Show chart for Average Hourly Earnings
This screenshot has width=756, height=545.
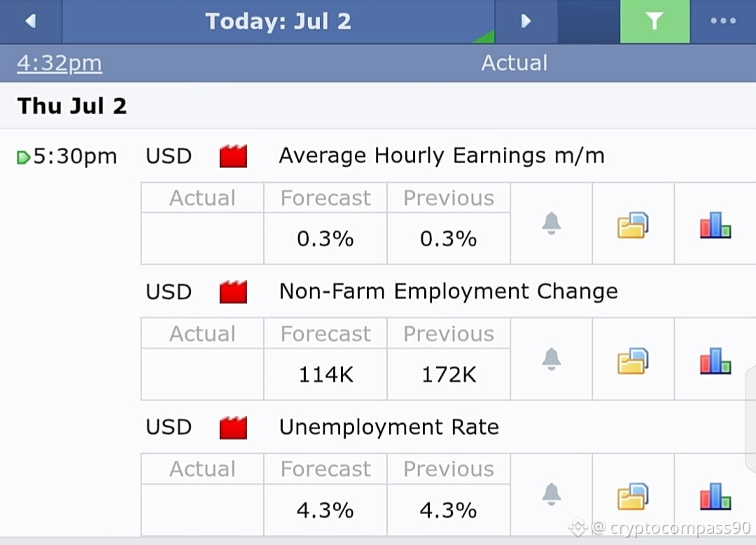[715, 225]
